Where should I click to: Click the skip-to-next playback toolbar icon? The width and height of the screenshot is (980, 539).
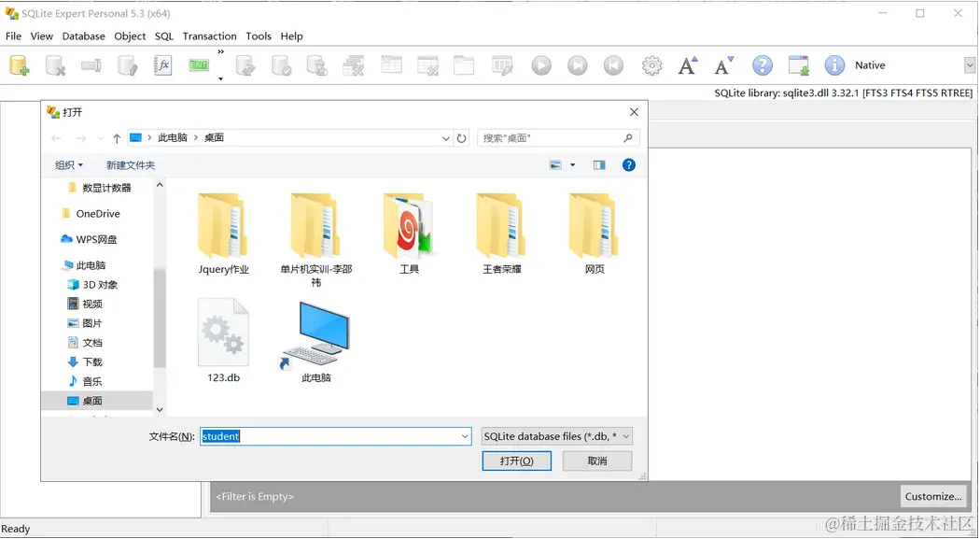point(578,65)
